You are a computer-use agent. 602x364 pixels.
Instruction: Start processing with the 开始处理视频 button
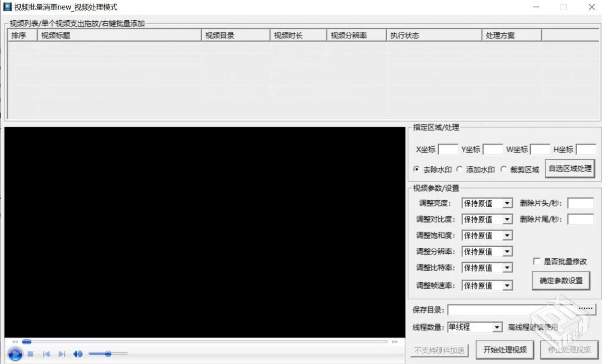pyautogui.click(x=504, y=349)
